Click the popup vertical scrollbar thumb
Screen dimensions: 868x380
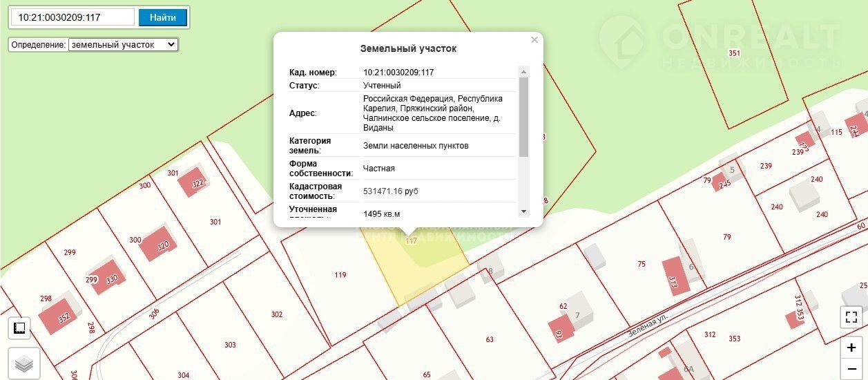tap(523, 116)
